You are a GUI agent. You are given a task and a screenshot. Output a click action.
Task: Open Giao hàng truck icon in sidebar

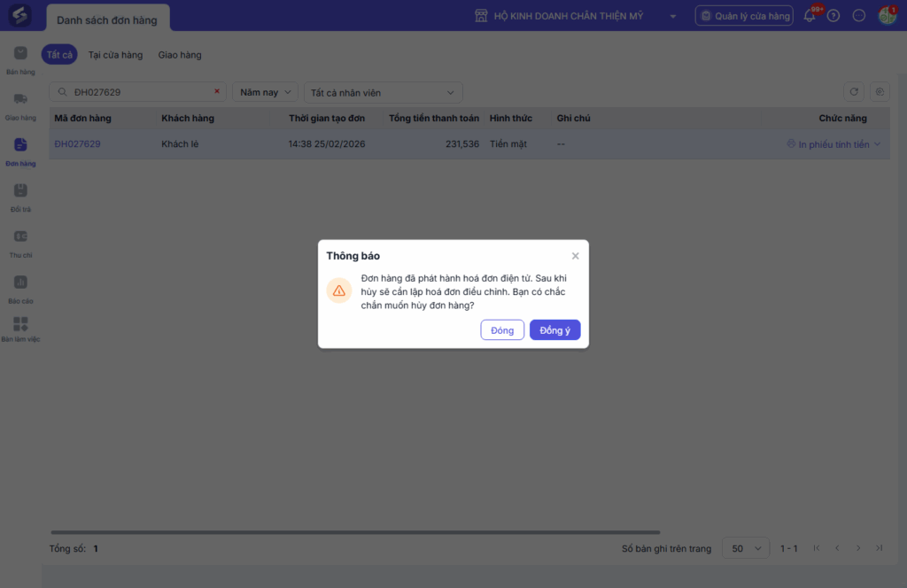pyautogui.click(x=20, y=99)
